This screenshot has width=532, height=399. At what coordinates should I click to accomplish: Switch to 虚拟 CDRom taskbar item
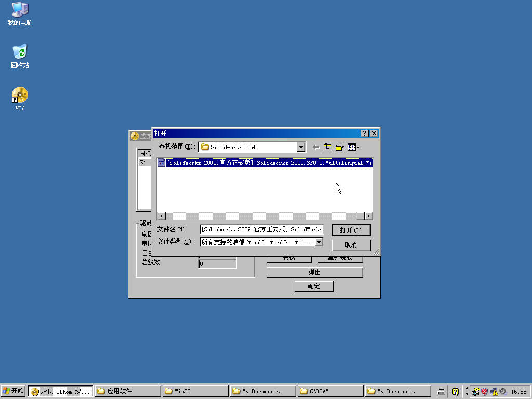[60, 392]
